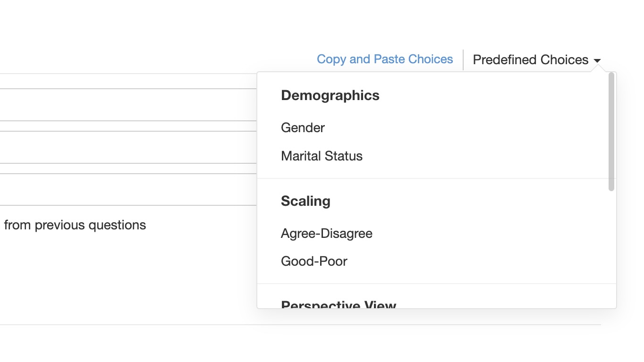
Task: Click the caret arrow beside Predefined Choices
Action: (x=597, y=60)
